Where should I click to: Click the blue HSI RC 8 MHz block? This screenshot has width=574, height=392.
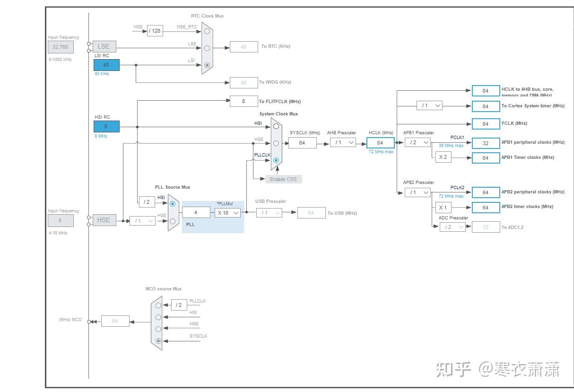tap(106, 126)
